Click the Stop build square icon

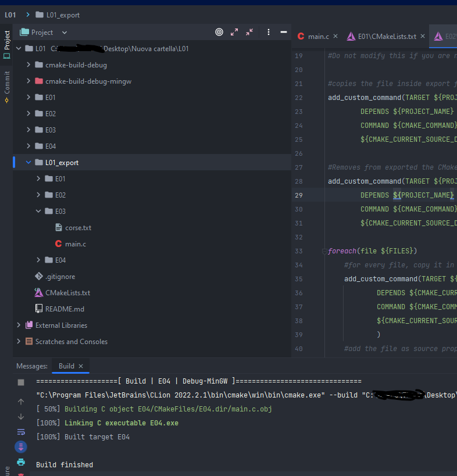[x=21, y=382]
